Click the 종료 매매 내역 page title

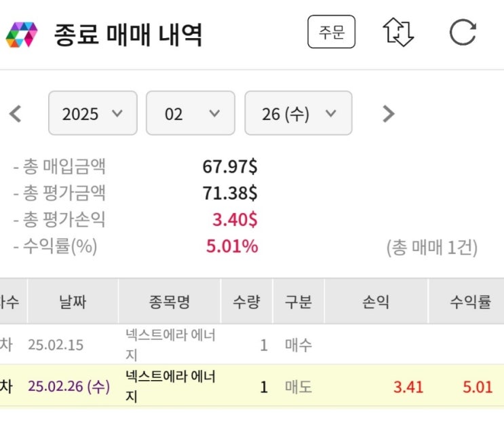pyautogui.click(x=128, y=33)
